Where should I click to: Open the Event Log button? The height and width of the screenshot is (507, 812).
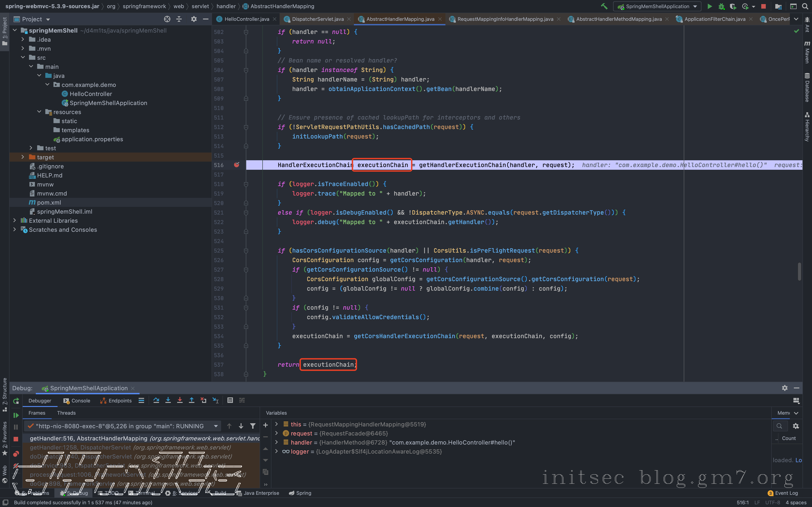coord(783,493)
